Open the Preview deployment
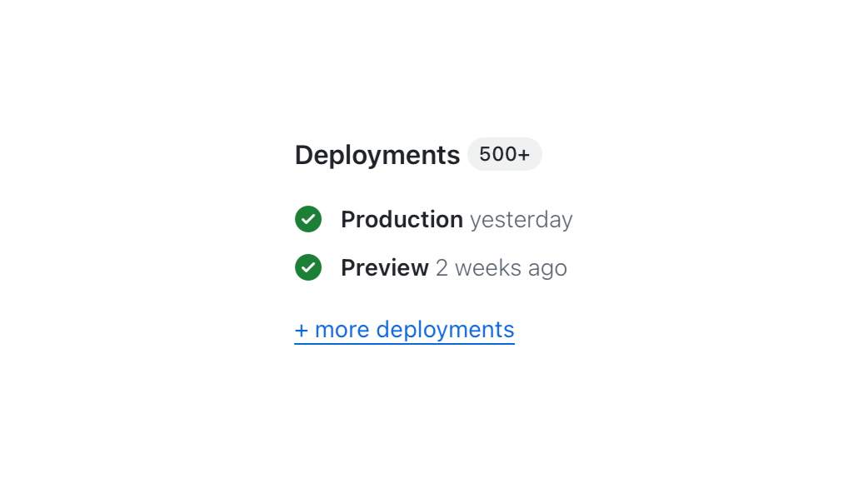 click(384, 267)
